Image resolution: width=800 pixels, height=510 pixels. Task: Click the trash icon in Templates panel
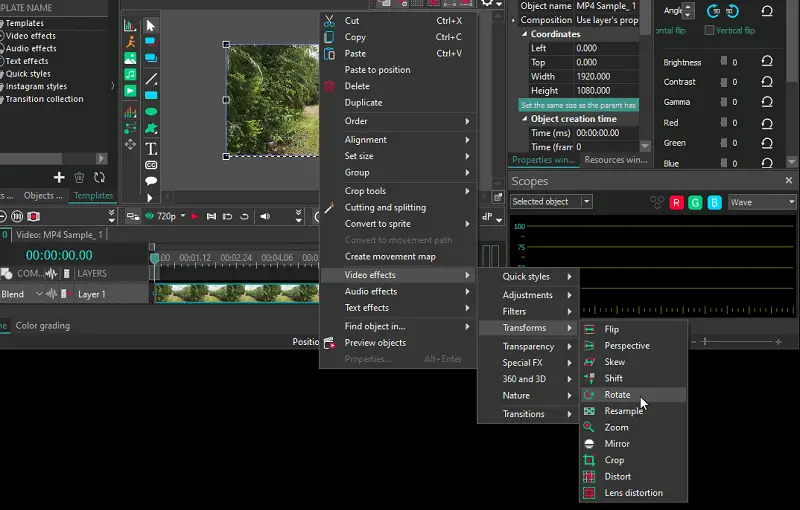[79, 177]
